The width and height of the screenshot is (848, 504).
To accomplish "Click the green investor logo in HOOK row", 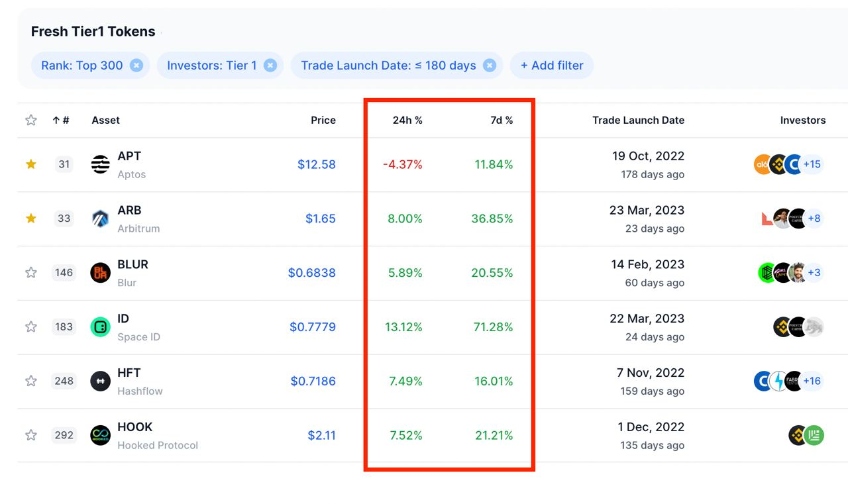I will point(814,435).
